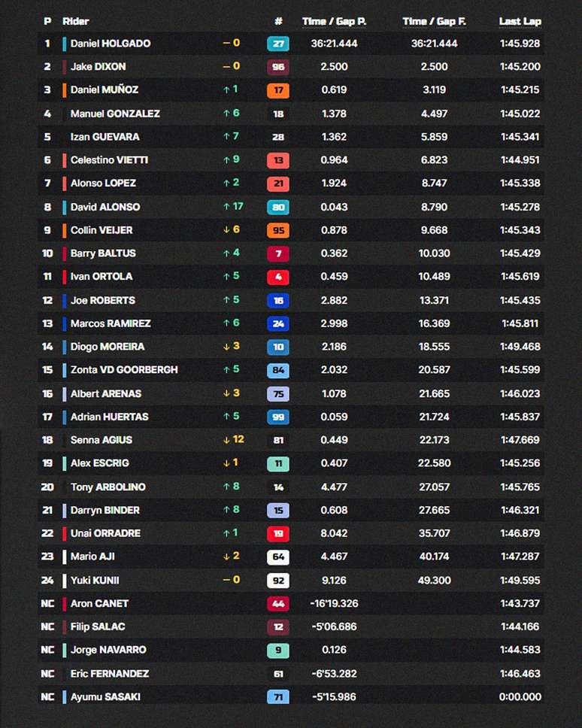The height and width of the screenshot is (728, 582).
Task: Click Jake DIXON's number 96 badge
Action: click(278, 67)
